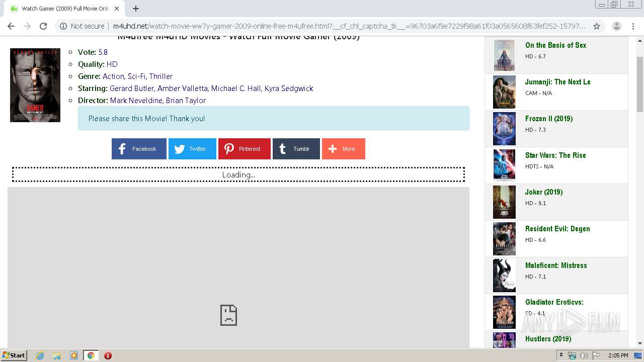This screenshot has height=362, width=644.
Task: Open the network tray icon
Action: 572,355
